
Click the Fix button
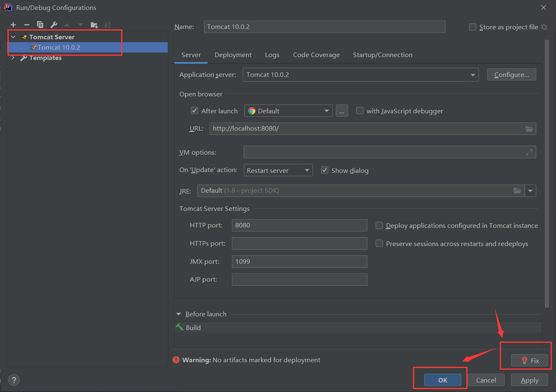(530, 360)
